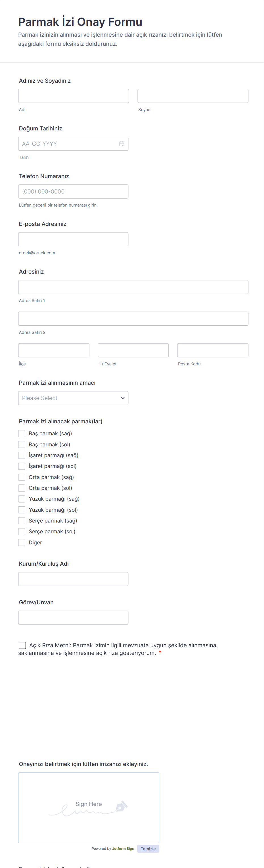Click the Temizle button to clear signature
This screenshot has height=868, width=264.
pos(148,849)
